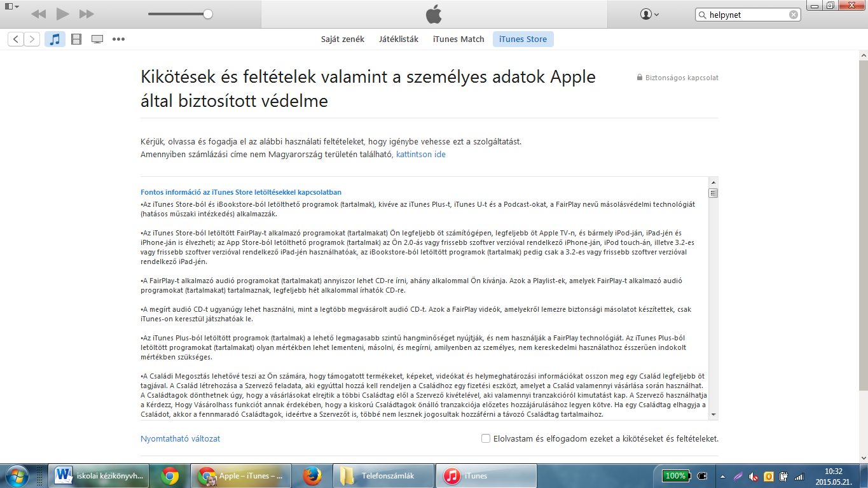The image size is (868, 488).
Task: Select the TV Shows monitor icon
Action: (97, 39)
